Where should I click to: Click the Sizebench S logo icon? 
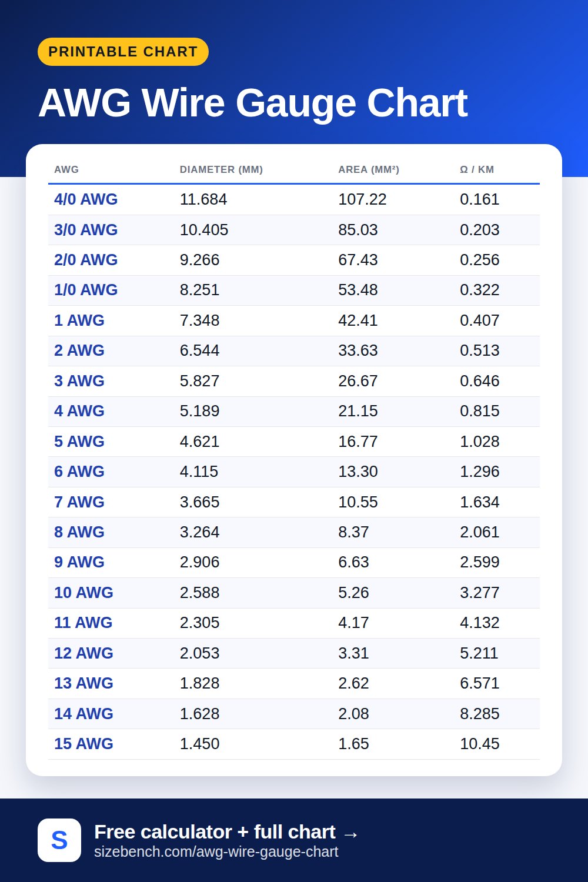[x=59, y=840]
